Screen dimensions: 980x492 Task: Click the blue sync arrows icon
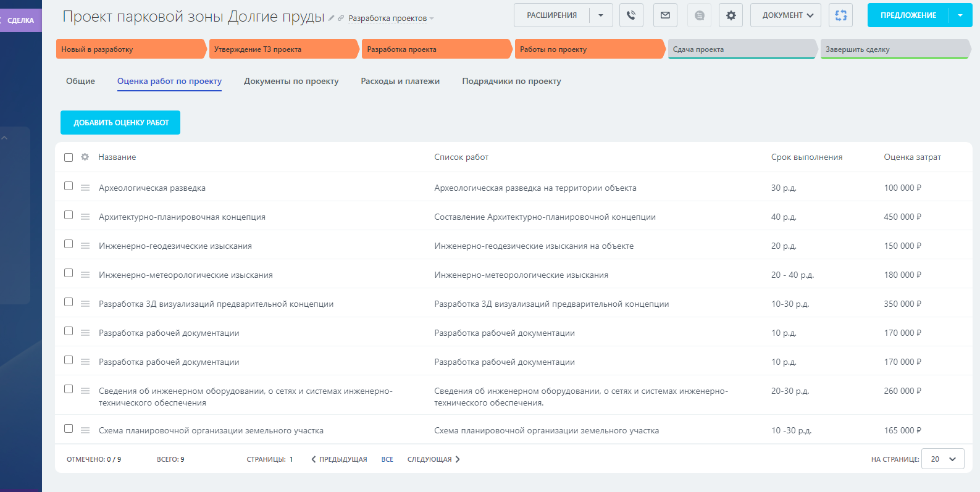(x=840, y=15)
